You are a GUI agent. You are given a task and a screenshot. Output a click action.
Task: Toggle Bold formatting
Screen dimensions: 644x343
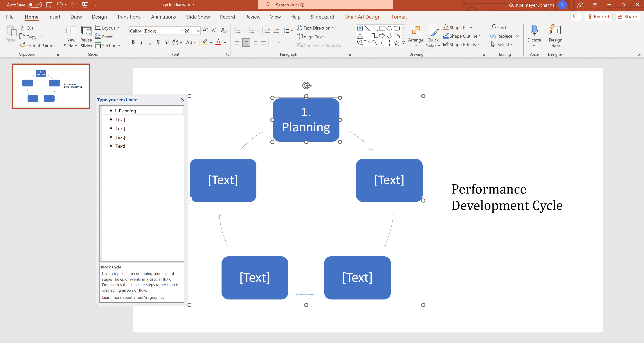[133, 42]
